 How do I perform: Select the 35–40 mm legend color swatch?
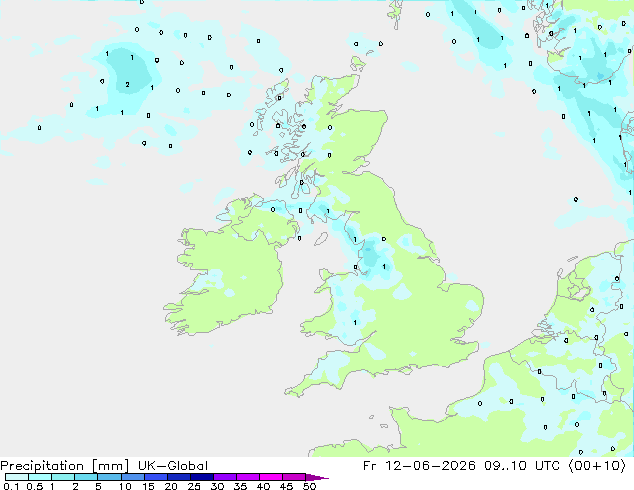click(248, 477)
